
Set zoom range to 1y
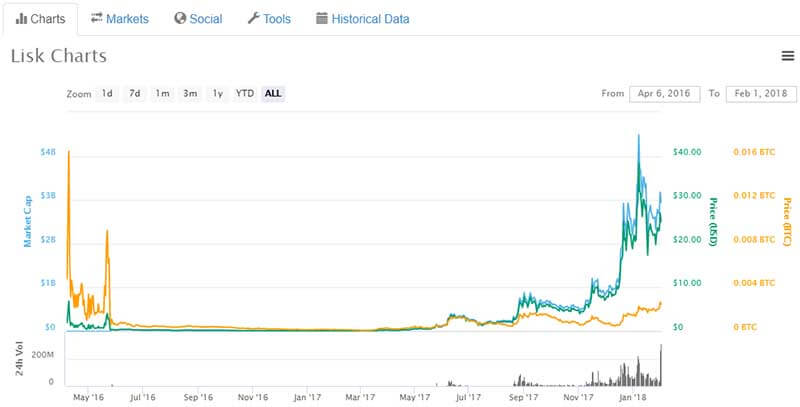click(217, 93)
